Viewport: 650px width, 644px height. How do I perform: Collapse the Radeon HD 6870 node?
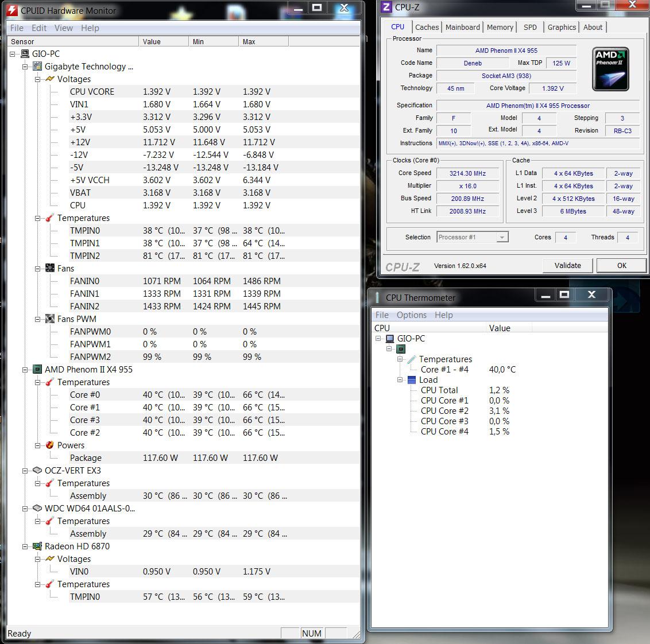click(25, 546)
